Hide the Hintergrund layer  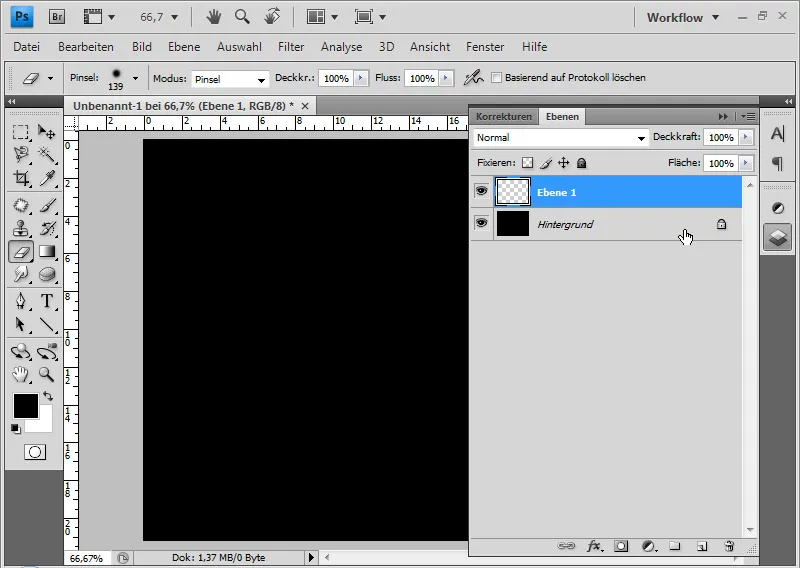481,223
